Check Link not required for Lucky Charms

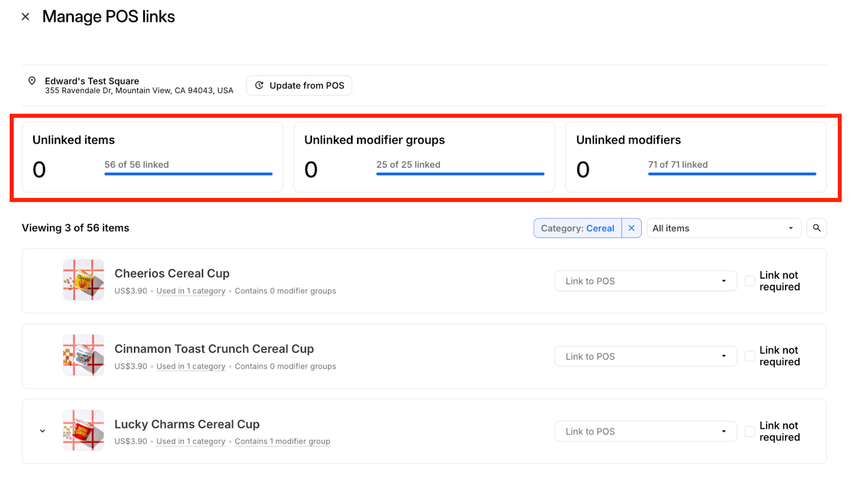pyautogui.click(x=749, y=431)
